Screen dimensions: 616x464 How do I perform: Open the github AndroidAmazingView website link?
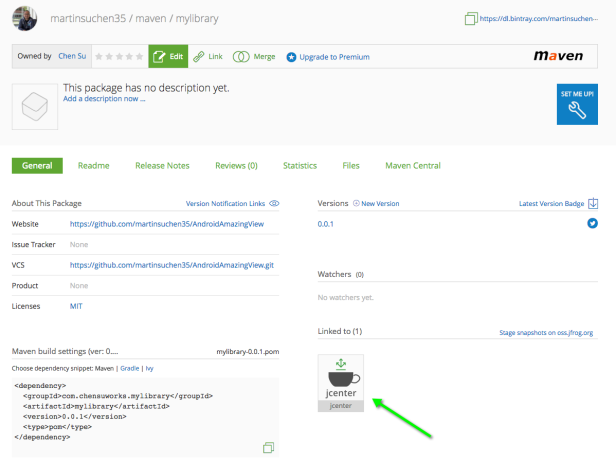point(167,224)
